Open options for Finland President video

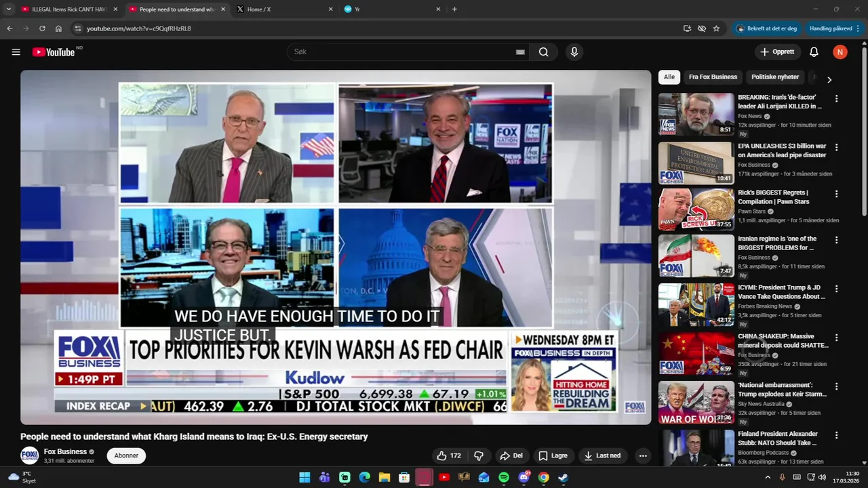point(836,435)
